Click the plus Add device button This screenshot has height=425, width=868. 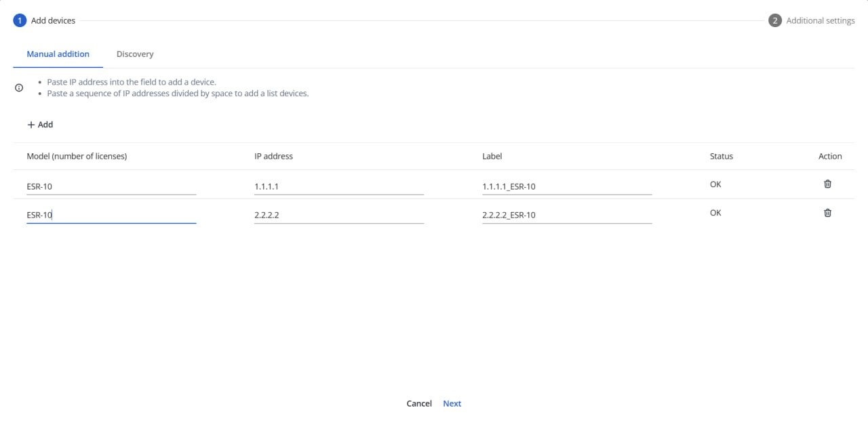[x=40, y=125]
